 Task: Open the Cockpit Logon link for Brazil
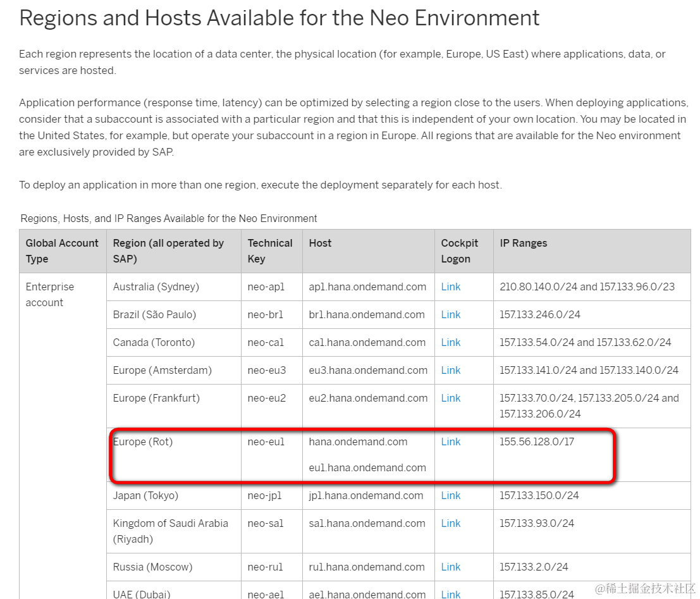tap(450, 314)
